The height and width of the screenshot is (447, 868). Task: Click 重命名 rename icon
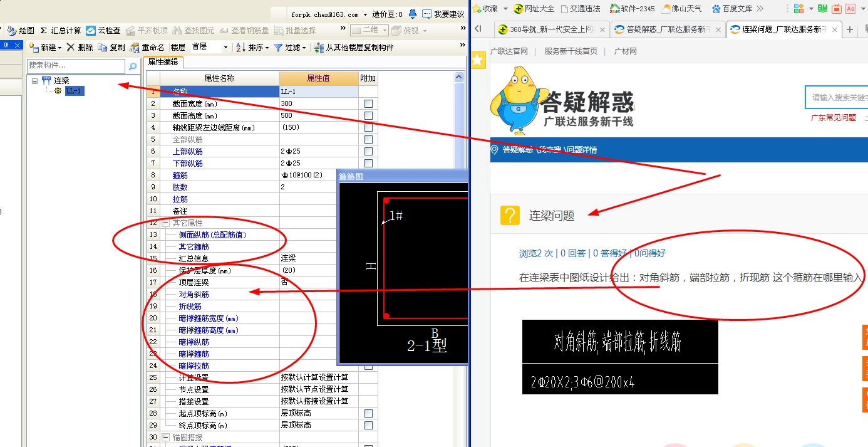pos(147,48)
